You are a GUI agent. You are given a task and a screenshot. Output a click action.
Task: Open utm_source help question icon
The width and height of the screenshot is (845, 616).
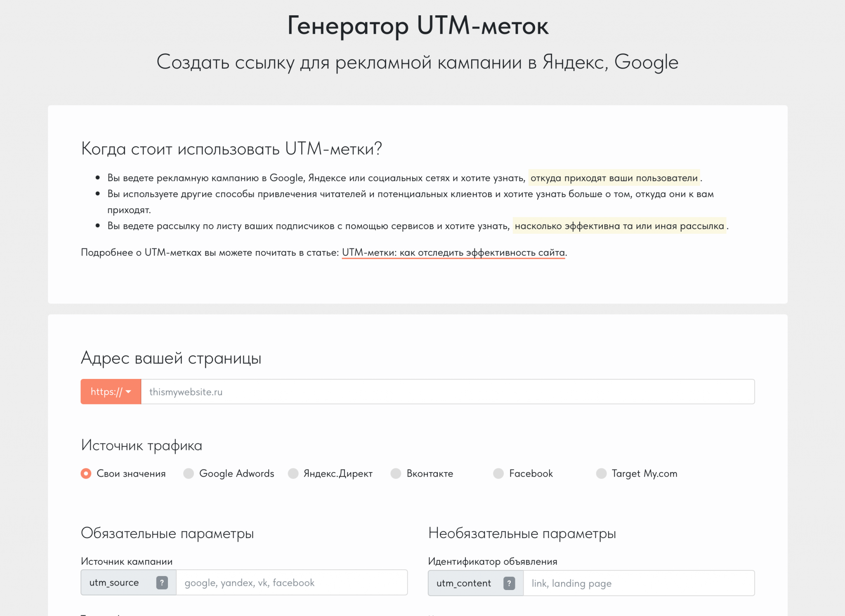click(162, 583)
